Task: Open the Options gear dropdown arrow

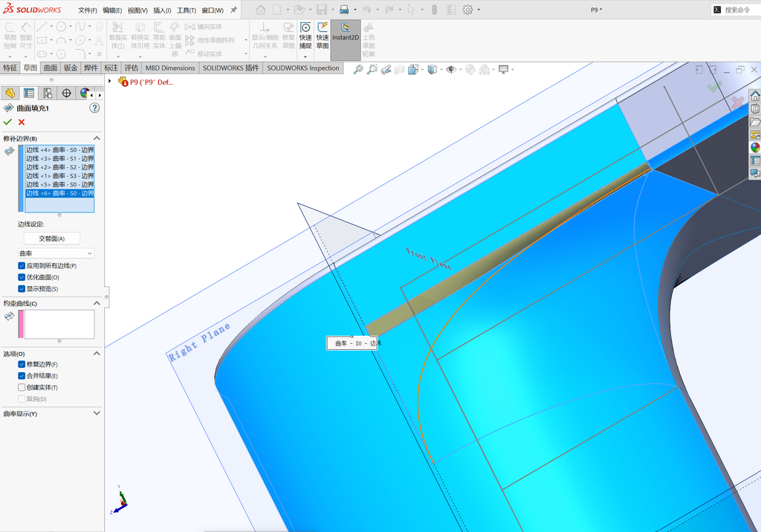Action: (479, 10)
